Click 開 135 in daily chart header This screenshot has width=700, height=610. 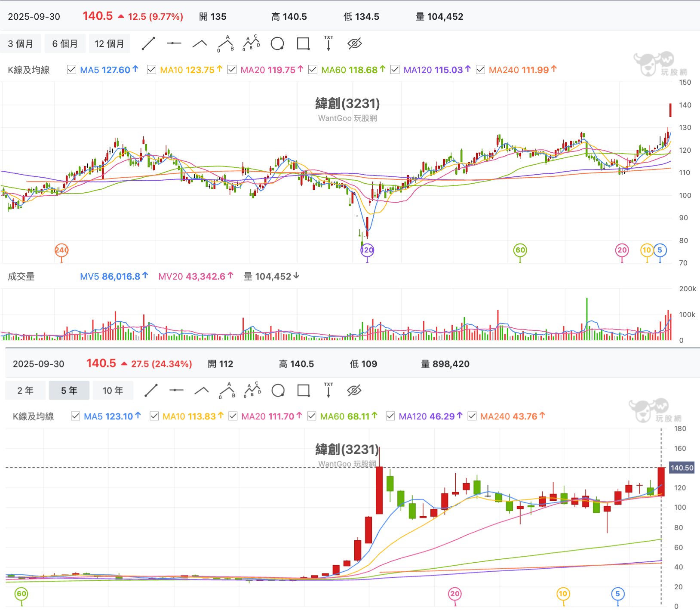pos(213,17)
